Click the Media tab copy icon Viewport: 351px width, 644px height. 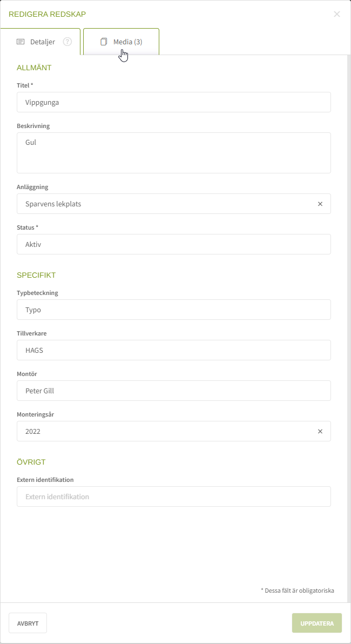pos(104,42)
